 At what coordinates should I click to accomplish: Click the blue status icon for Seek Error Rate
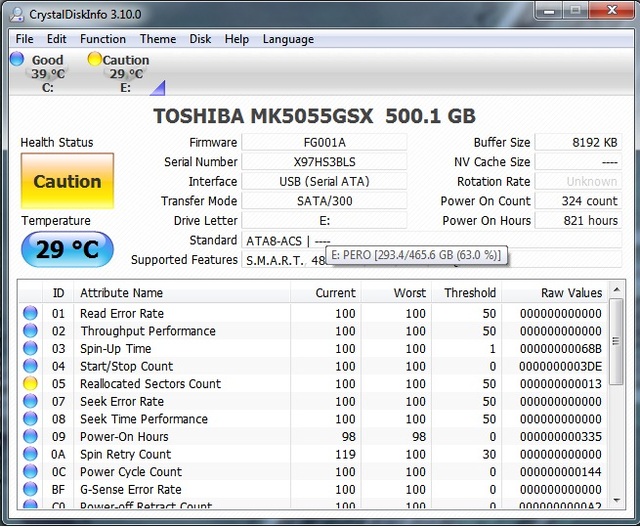point(30,401)
